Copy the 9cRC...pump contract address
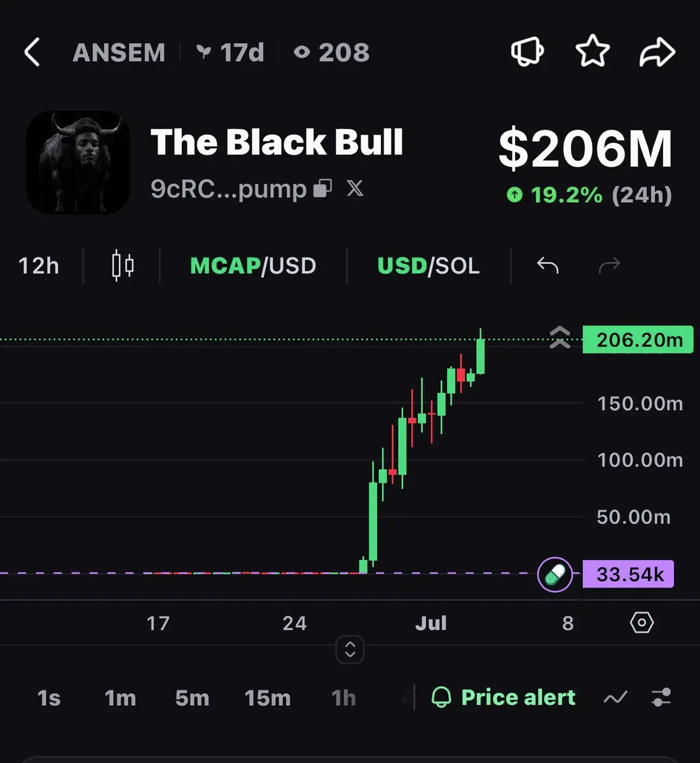 (323, 188)
